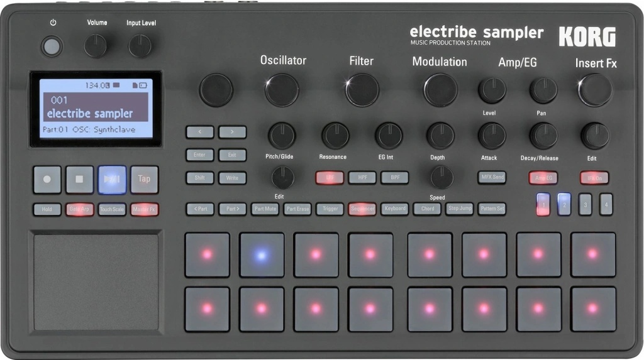Tap the power button

point(52,46)
